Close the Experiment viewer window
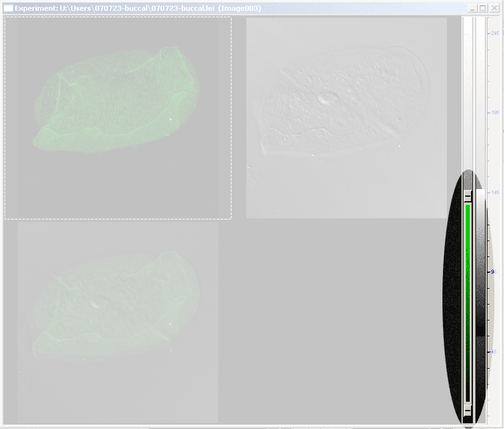 [494, 8]
